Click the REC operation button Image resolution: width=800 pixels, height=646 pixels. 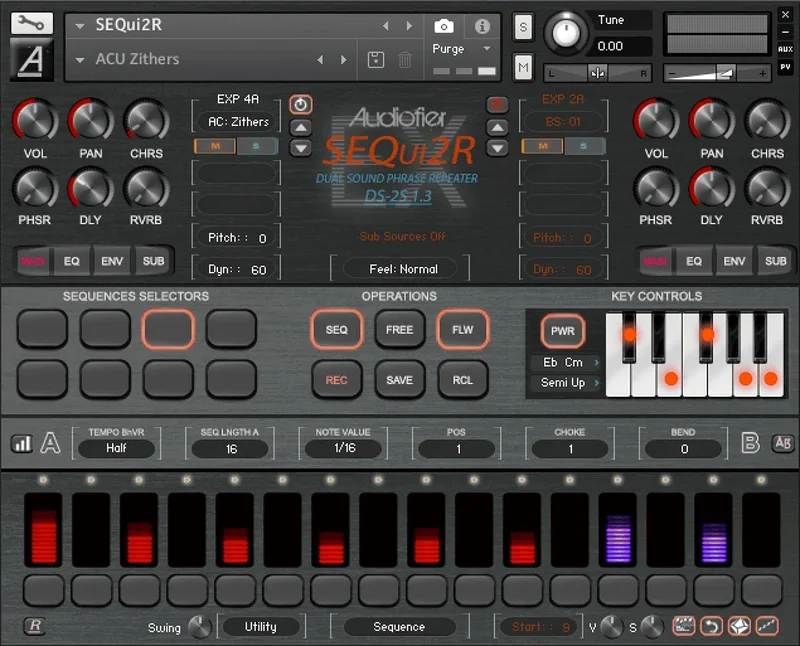coord(337,380)
